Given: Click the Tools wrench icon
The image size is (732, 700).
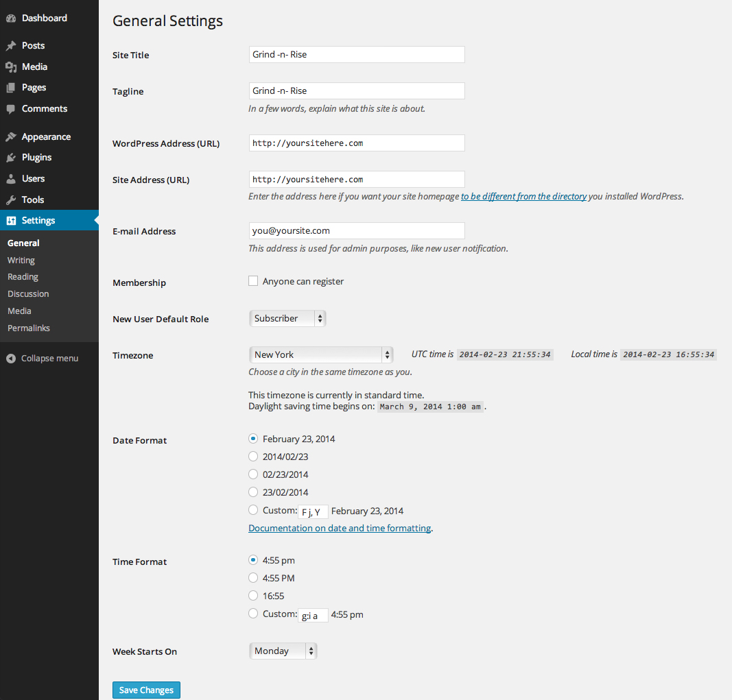Looking at the screenshot, I should [x=11, y=200].
